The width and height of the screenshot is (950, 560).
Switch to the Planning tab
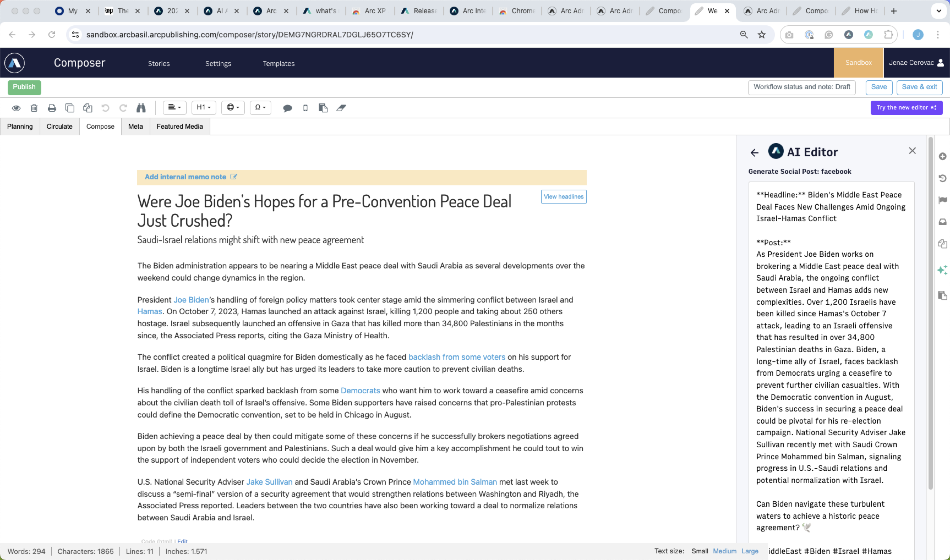20,127
